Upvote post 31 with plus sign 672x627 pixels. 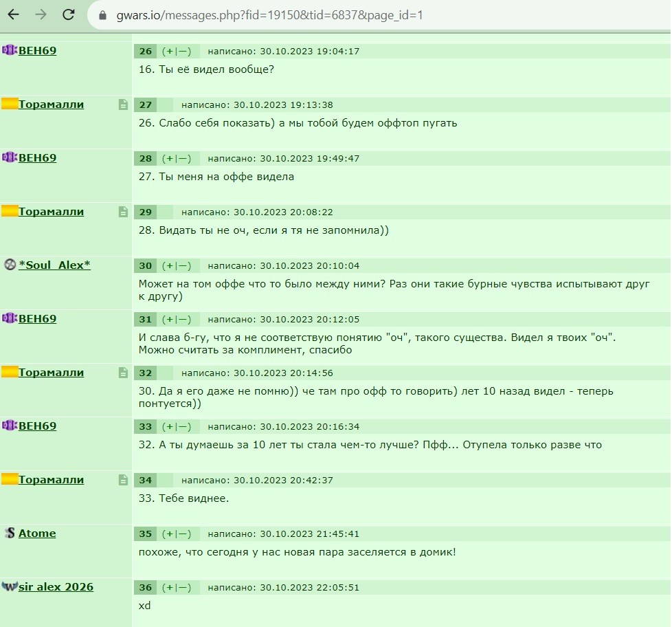point(170,319)
